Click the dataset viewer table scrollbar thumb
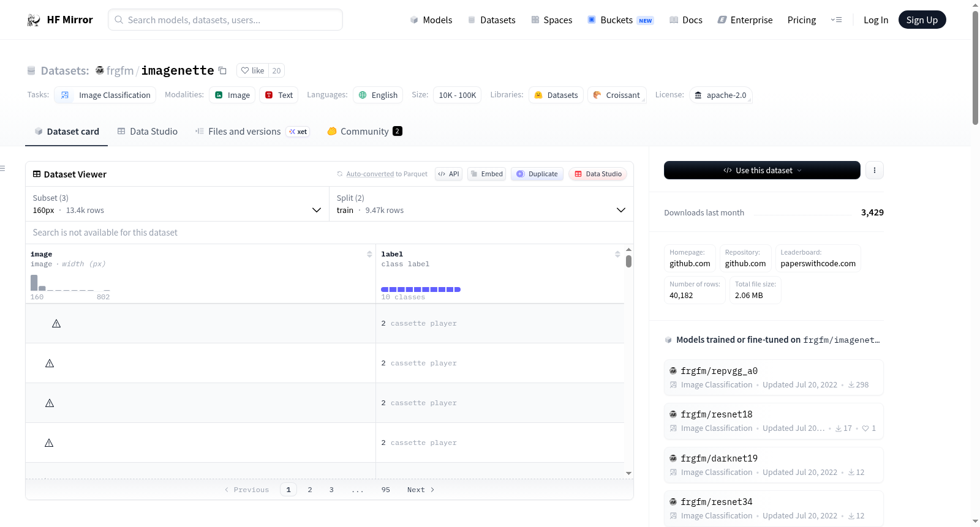 point(628,261)
